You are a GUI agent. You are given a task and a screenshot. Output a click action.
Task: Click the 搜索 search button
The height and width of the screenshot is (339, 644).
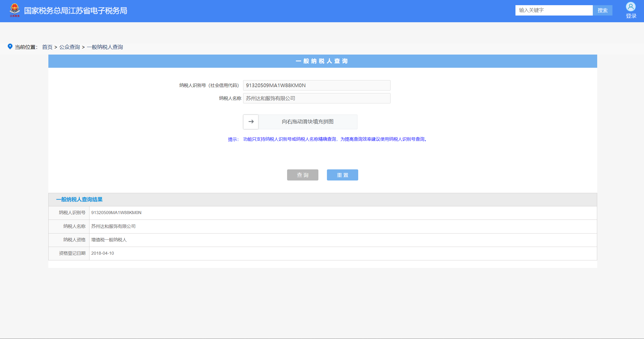602,10
